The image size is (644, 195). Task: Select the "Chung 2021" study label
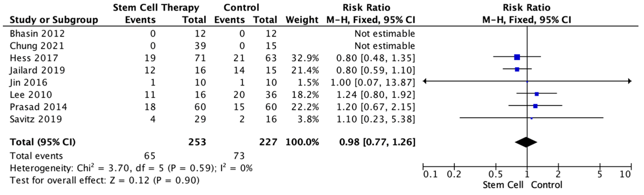37,46
